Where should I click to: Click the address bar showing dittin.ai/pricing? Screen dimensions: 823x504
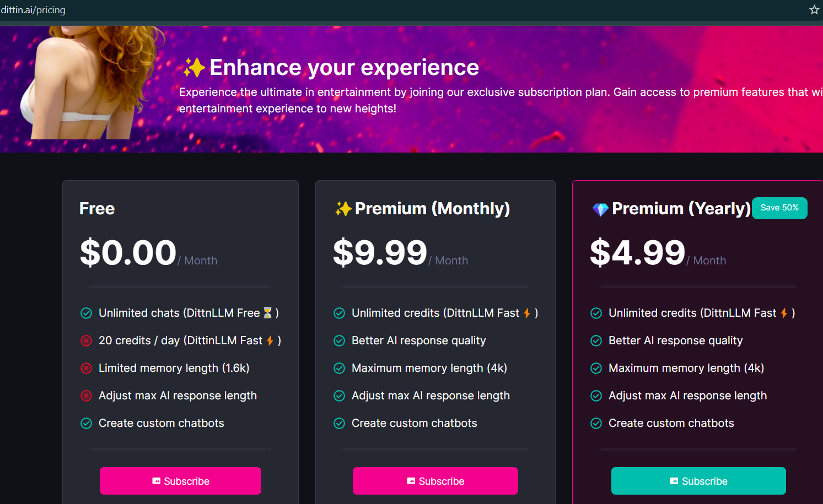pyautogui.click(x=34, y=9)
